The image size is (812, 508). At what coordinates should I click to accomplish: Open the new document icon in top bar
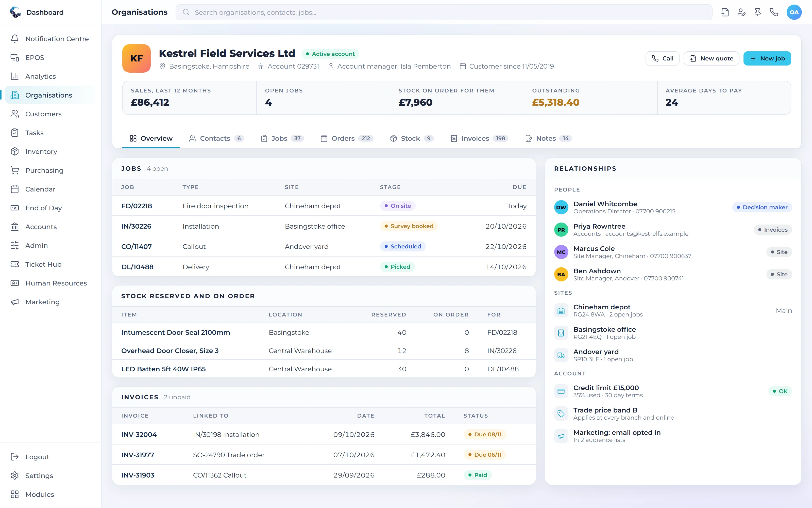(x=725, y=12)
